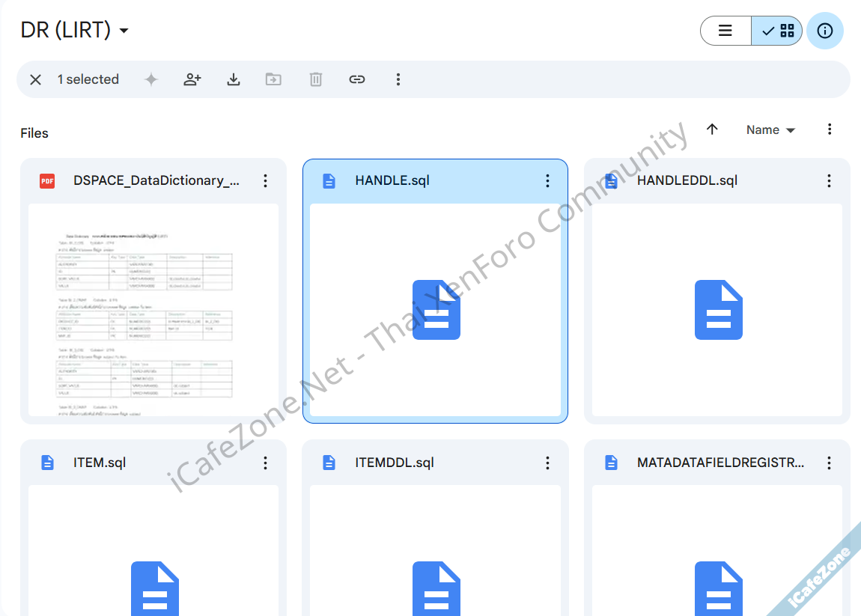Clear the selection with the X icon
861x616 pixels.
coord(35,79)
